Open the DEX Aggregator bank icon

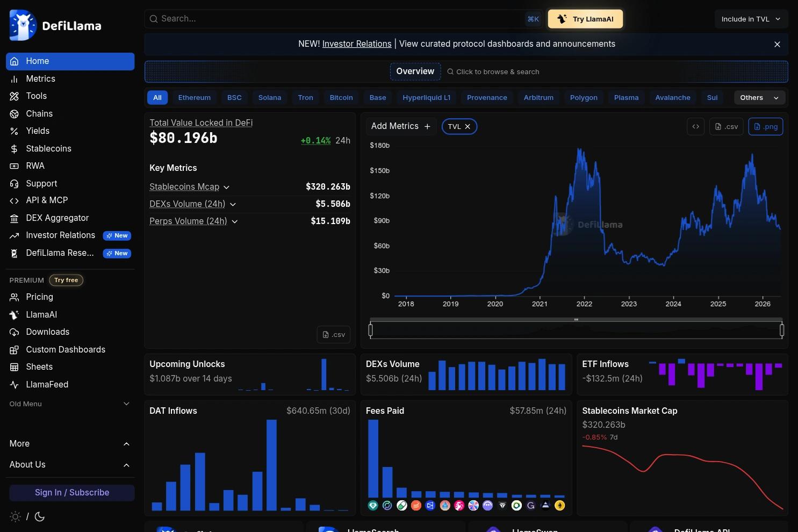coord(15,218)
